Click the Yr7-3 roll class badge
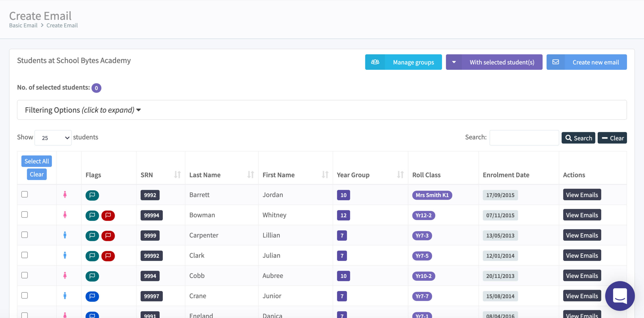Image resolution: width=644 pixels, height=318 pixels. (422, 236)
